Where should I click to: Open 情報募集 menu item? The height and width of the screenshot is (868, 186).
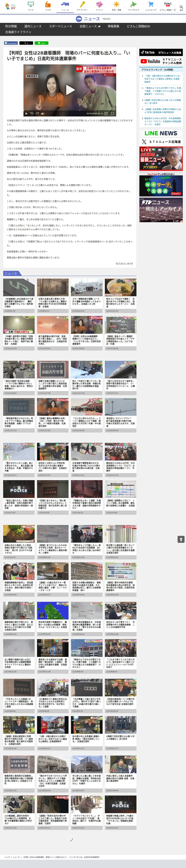click(x=113, y=26)
